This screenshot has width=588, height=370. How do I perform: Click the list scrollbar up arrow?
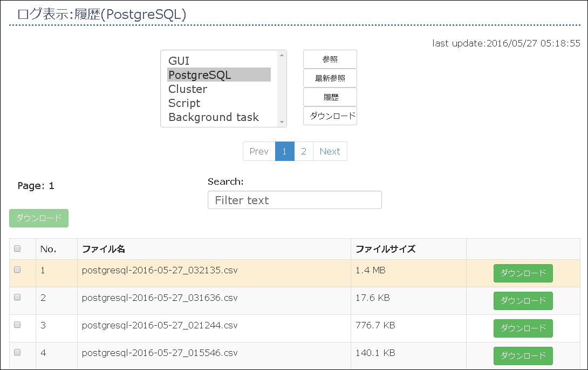coord(282,55)
